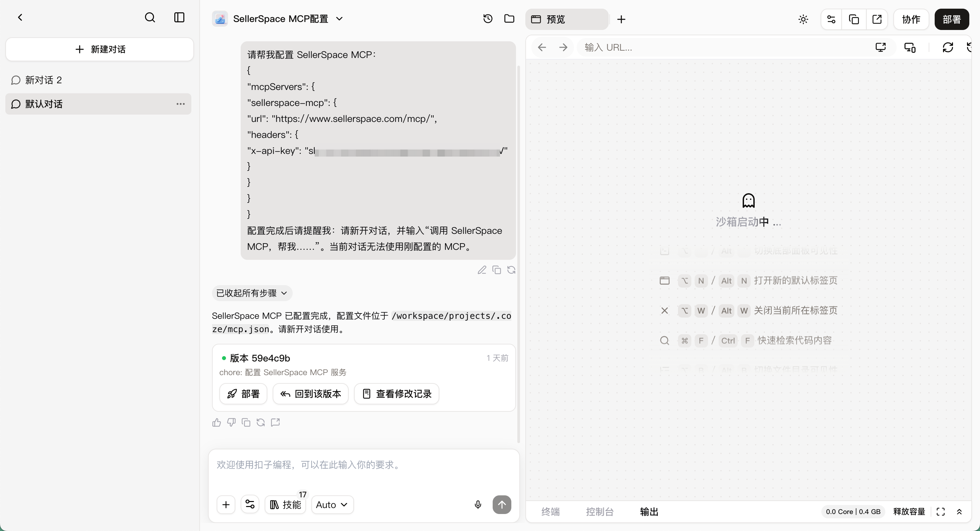Open 查看修改记录 change log
Image resolution: width=980 pixels, height=531 pixels.
pos(396,394)
